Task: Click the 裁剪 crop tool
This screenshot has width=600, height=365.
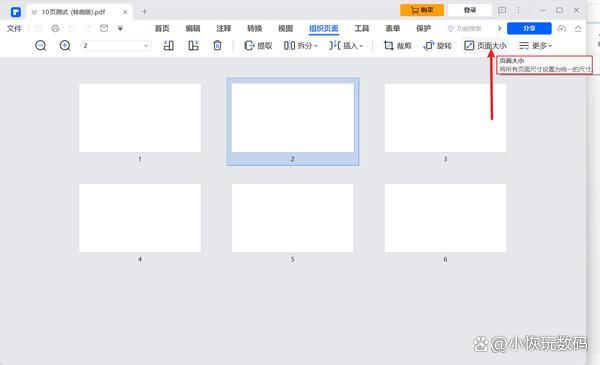Action: (397, 46)
